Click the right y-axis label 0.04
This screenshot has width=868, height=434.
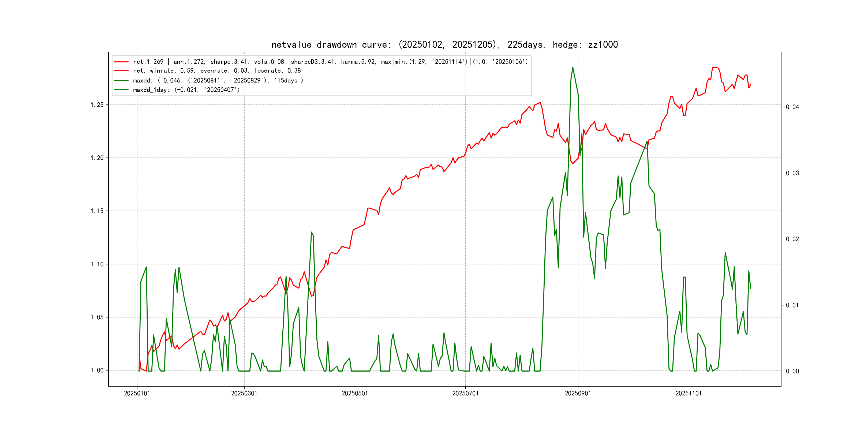click(792, 107)
